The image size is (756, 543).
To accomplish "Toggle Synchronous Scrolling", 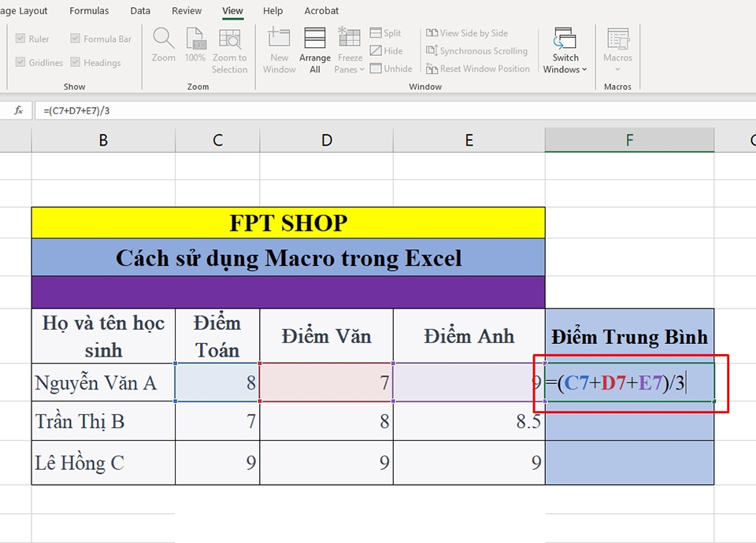I will pos(476,50).
